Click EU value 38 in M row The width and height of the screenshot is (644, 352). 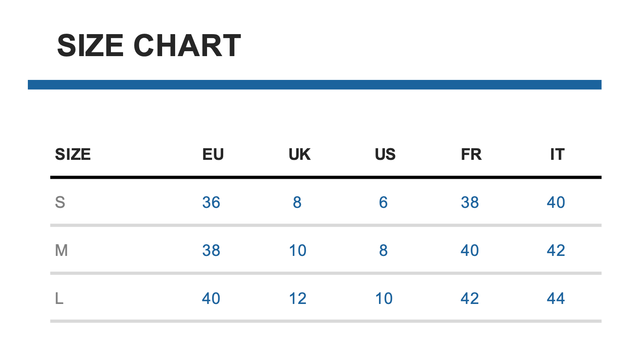click(211, 251)
